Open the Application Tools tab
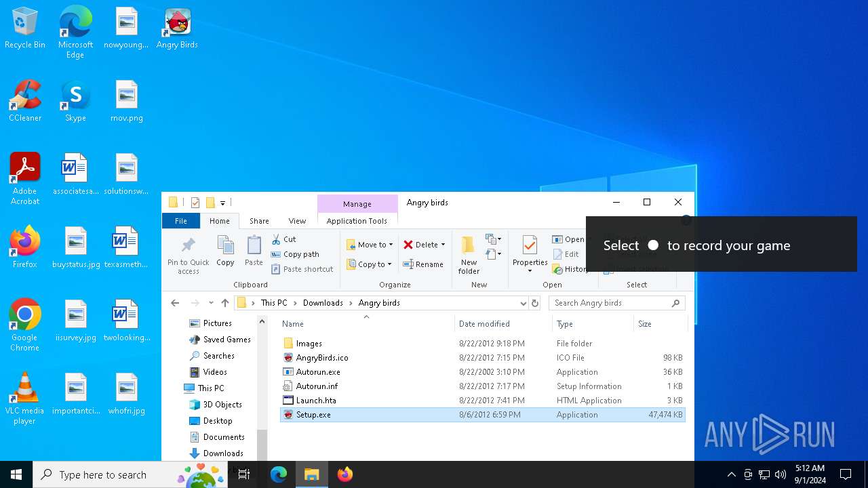868x488 pixels. click(357, 221)
